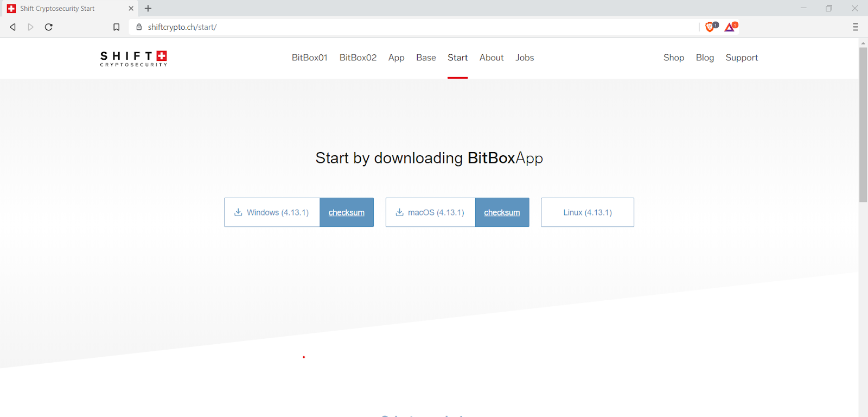Open the Windows checksum link

click(x=347, y=212)
